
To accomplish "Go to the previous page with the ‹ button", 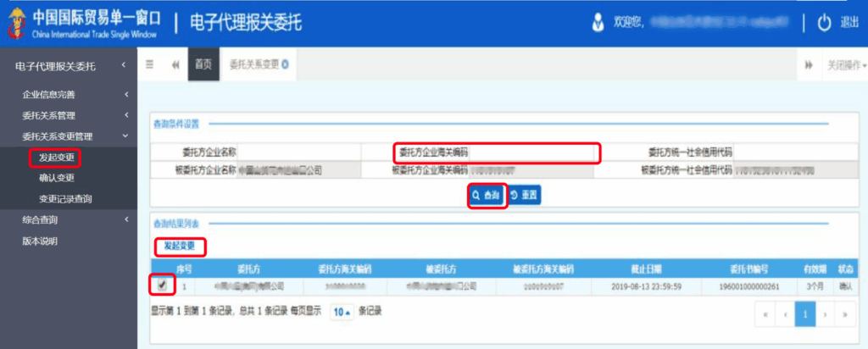I will tap(785, 314).
